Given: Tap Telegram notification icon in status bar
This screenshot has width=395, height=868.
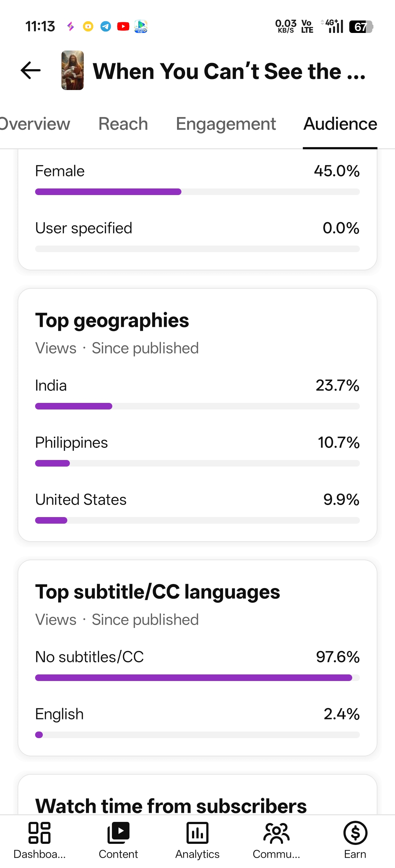Looking at the screenshot, I should (106, 26).
